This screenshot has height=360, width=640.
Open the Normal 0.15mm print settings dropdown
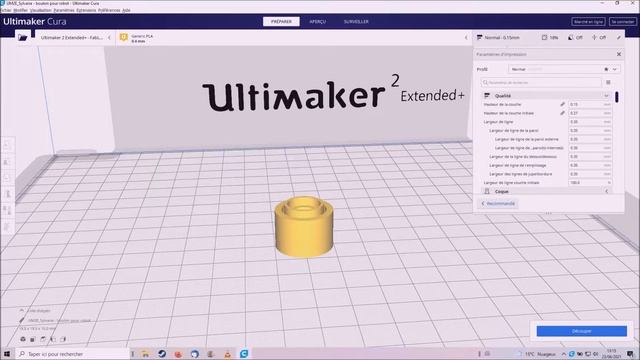[548, 38]
